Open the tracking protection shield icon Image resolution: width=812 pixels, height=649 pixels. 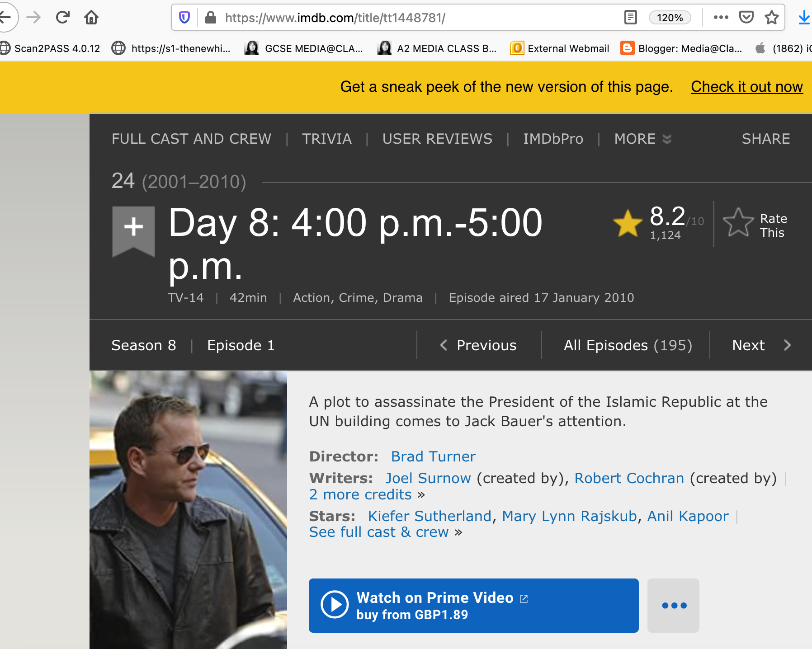[184, 18]
